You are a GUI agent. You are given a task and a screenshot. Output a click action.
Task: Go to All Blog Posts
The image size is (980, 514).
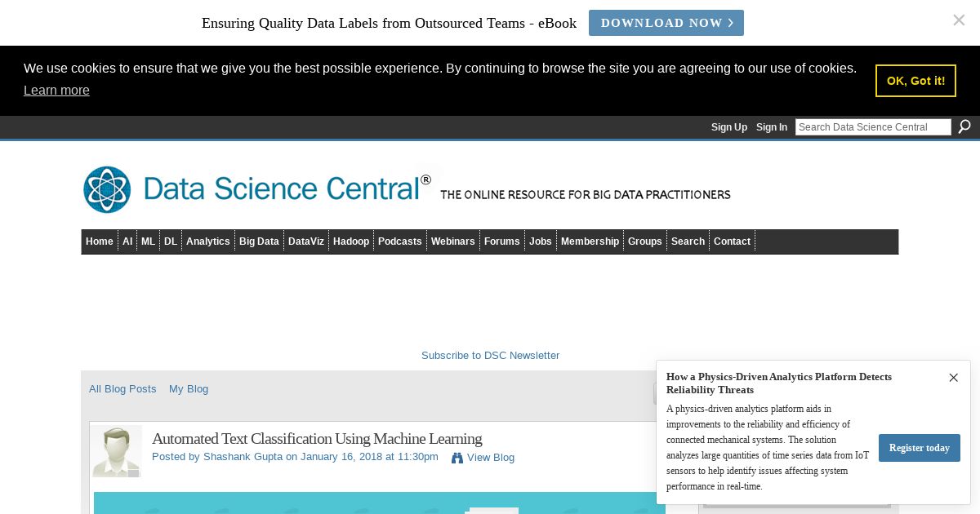(122, 389)
